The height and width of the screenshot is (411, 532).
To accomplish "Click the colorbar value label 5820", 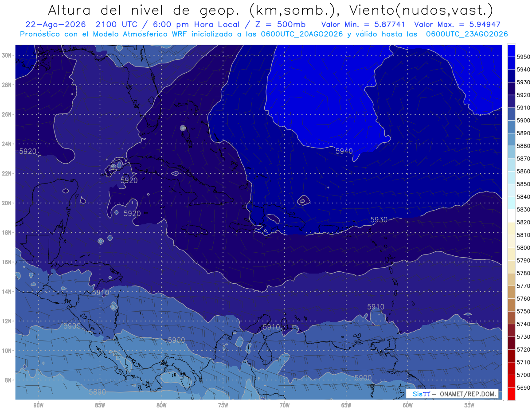I will click(523, 222).
